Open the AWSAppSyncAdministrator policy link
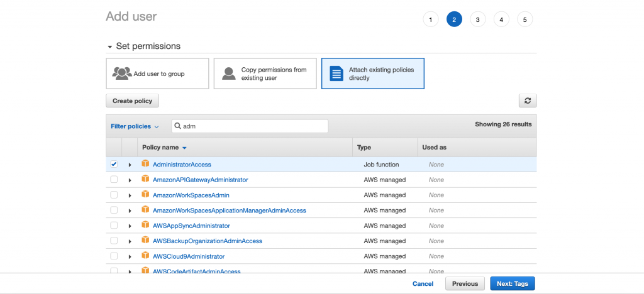 point(191,226)
